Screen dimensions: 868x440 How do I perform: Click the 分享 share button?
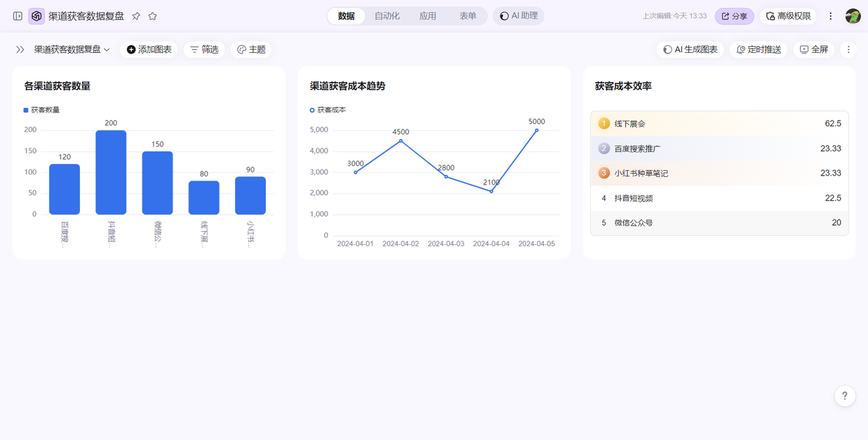tap(734, 16)
